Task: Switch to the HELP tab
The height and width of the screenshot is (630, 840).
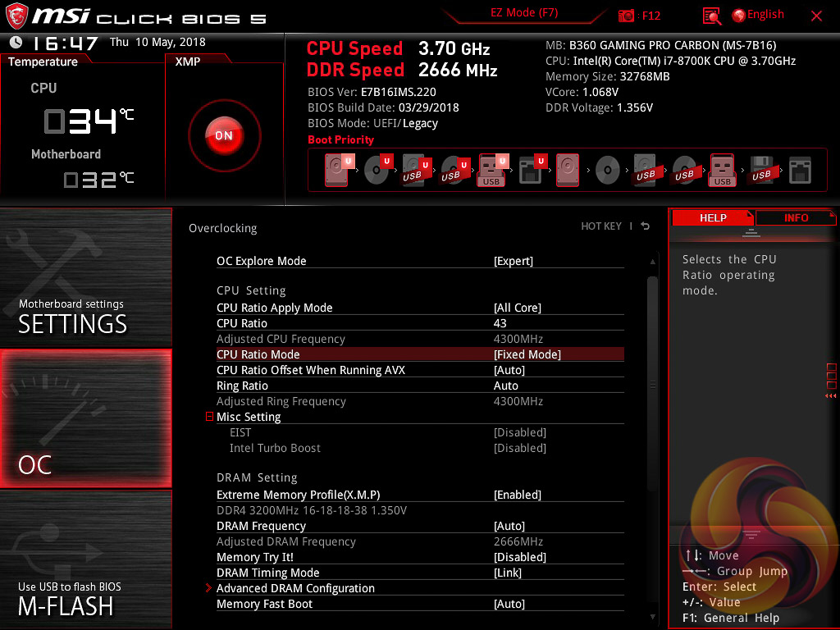Action: point(713,217)
